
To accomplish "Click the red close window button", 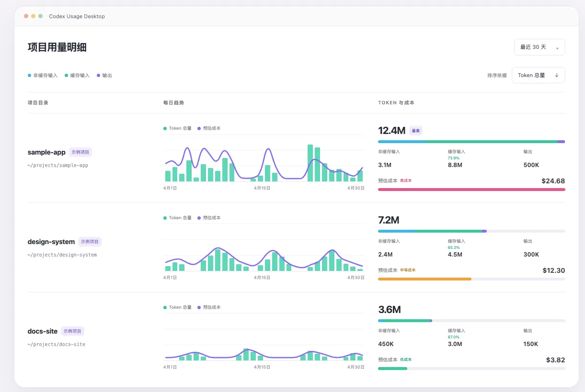I will pyautogui.click(x=26, y=16).
